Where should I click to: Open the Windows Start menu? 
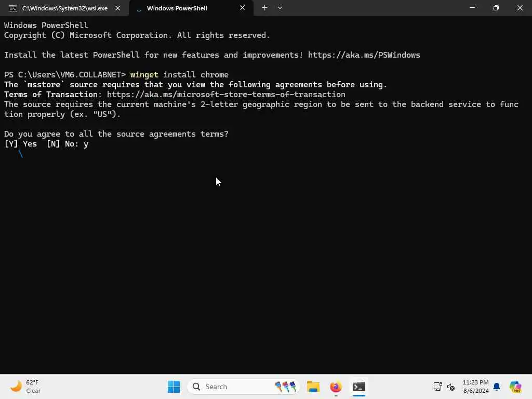[x=174, y=387]
